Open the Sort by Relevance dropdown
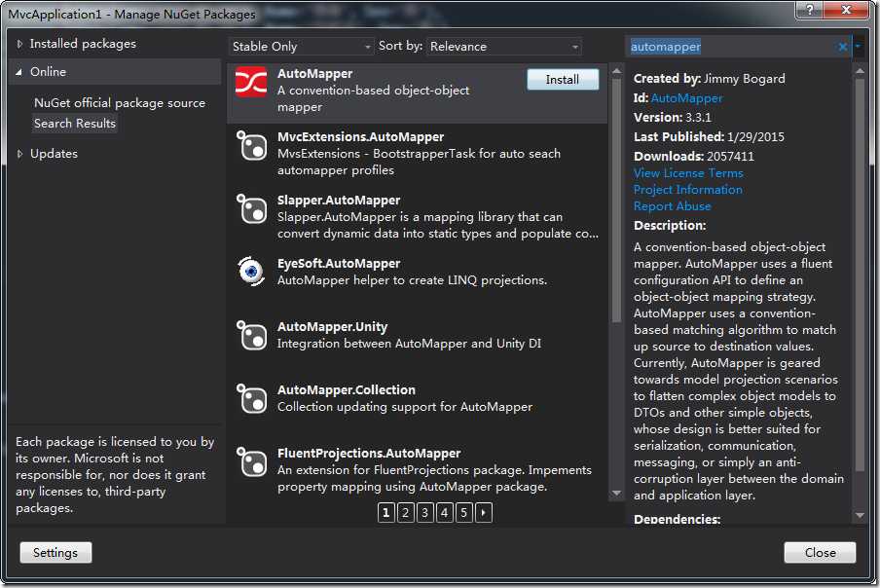Viewport: 880px width, 588px height. coord(504,47)
